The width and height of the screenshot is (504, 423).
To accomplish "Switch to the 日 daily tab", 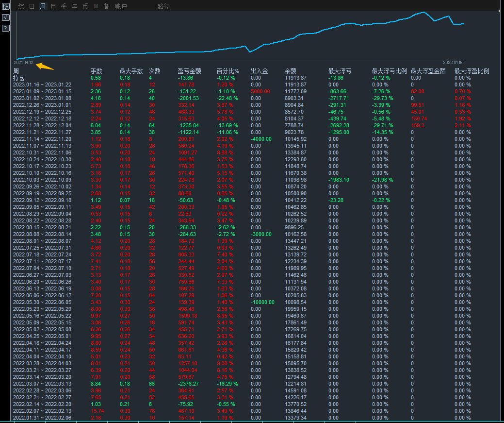I will click(x=32, y=6).
